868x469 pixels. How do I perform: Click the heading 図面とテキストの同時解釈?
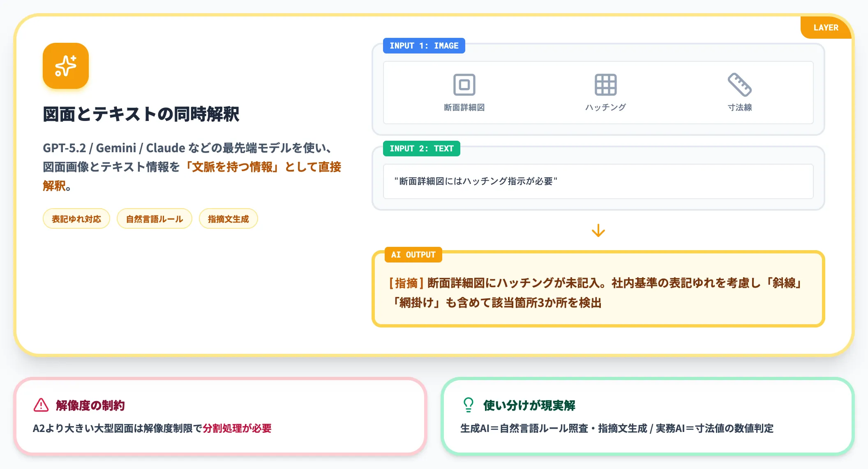click(x=141, y=114)
